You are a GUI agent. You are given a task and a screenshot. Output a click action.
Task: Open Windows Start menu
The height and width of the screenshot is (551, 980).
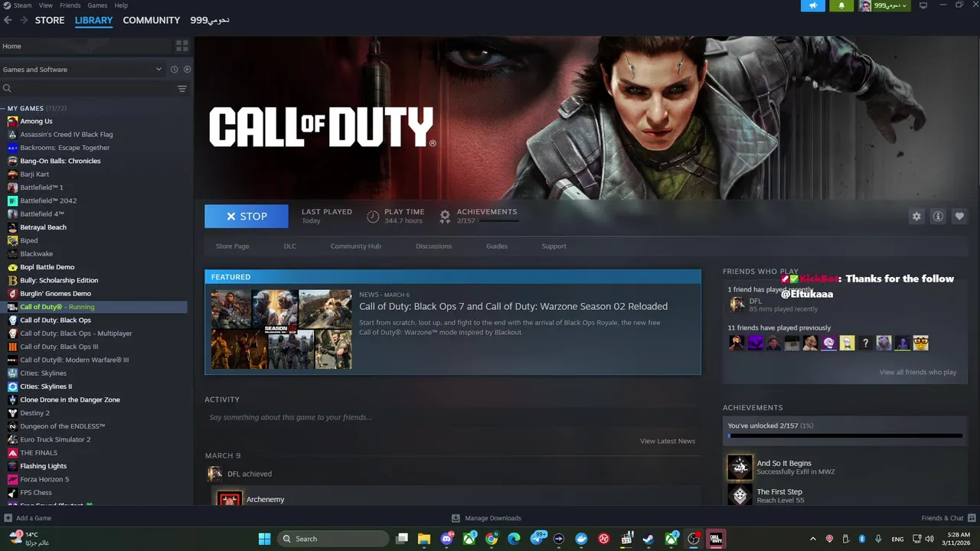264,539
